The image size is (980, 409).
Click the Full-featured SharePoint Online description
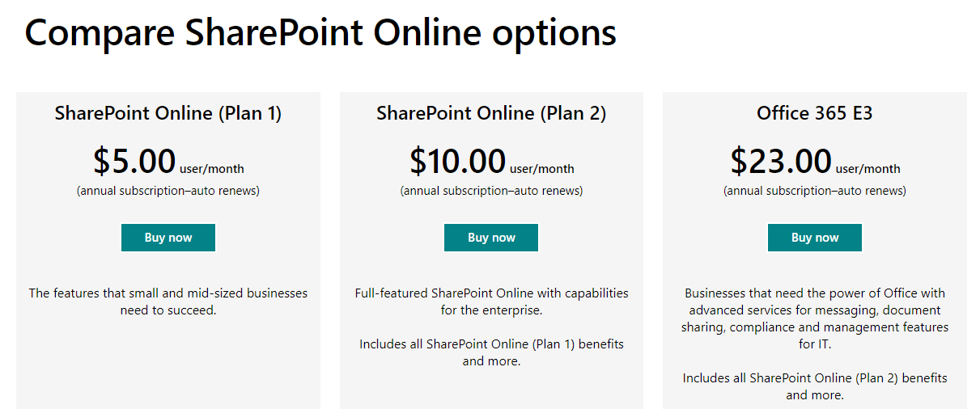pyautogui.click(x=491, y=301)
